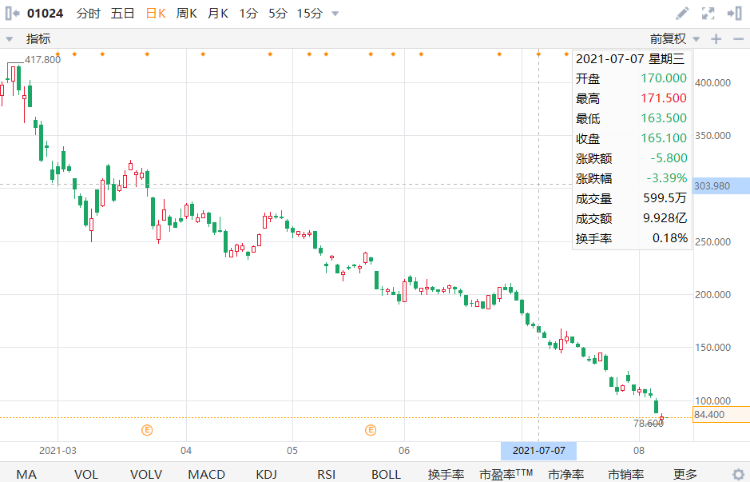Show the 市净率 price-to-book indicator
The height and width of the screenshot is (482, 750).
566,474
